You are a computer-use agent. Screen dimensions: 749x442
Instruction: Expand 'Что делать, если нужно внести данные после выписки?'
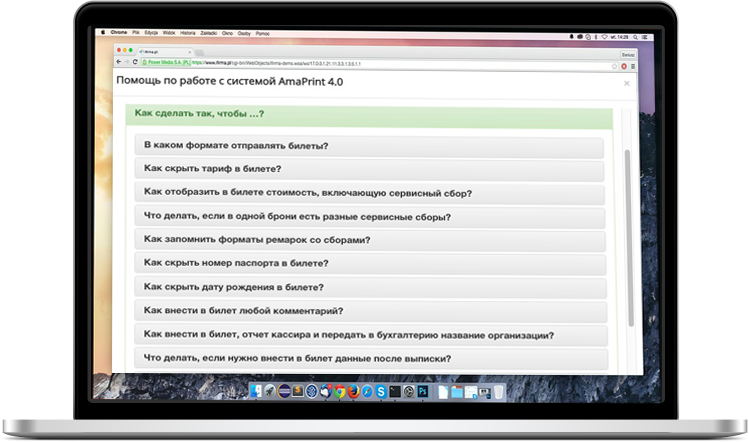coord(371,358)
